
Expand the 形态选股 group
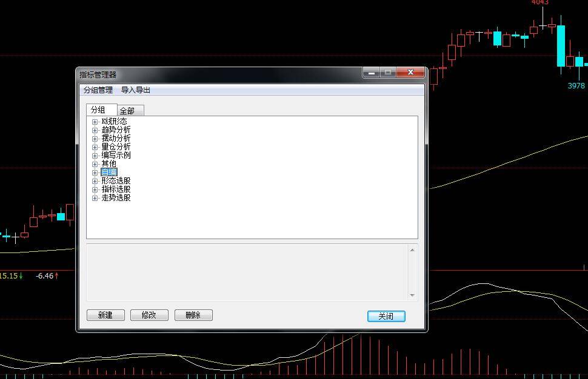[95, 181]
